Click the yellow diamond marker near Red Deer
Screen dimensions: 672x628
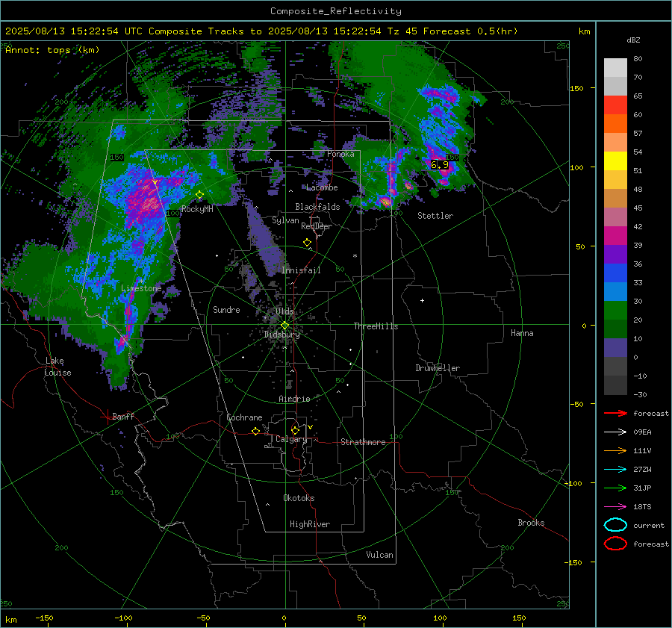point(308,243)
